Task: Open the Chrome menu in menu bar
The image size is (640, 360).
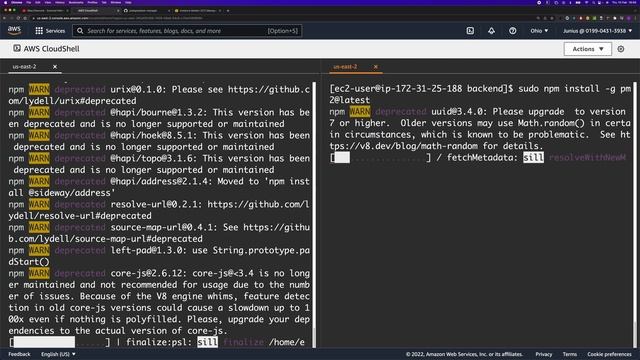Action: point(17,2)
